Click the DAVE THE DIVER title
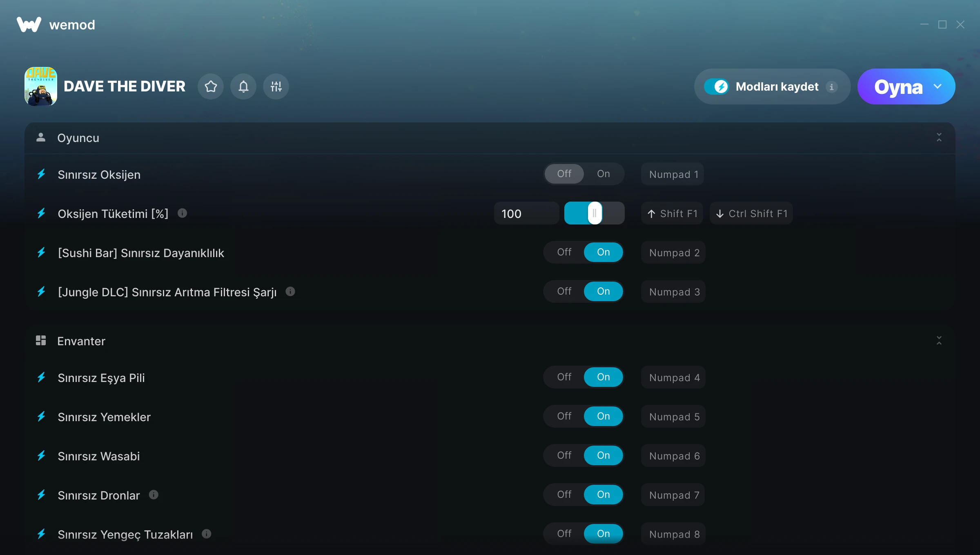This screenshot has height=555, width=980. point(125,87)
